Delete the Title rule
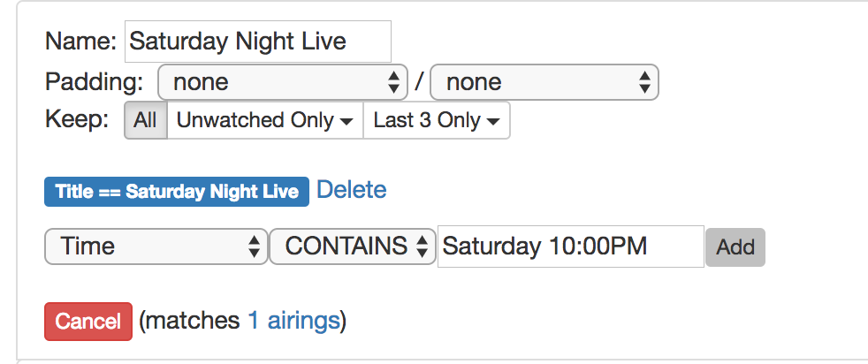The width and height of the screenshot is (868, 364). tap(351, 190)
